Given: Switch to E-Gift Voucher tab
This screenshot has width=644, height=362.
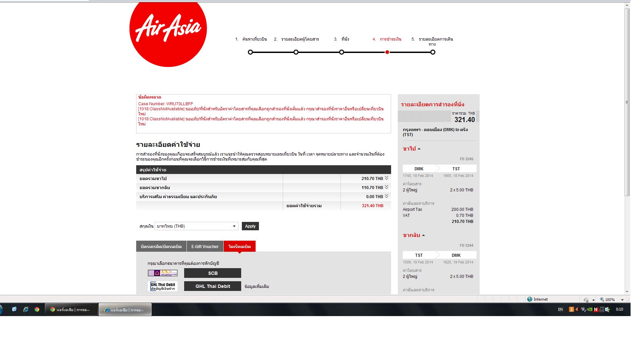Looking at the screenshot, I should coord(205,246).
